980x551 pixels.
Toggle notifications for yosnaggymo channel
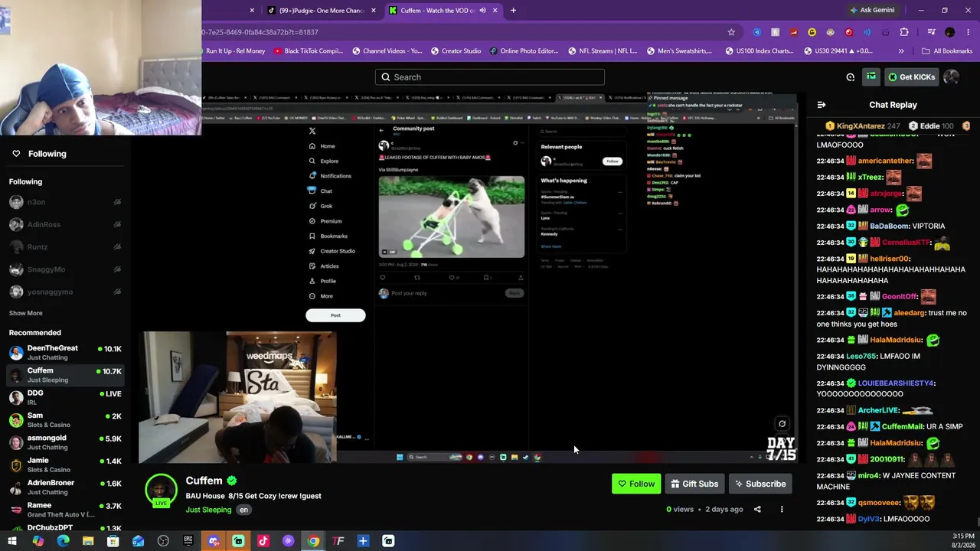pyautogui.click(x=117, y=292)
